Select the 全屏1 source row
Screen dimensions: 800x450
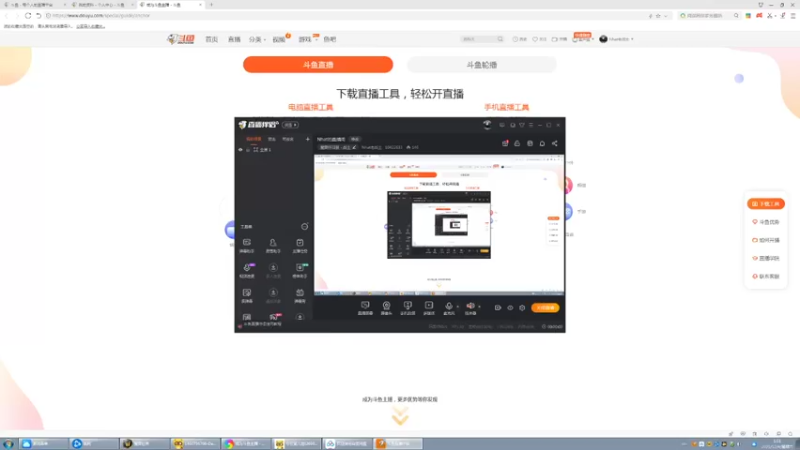tap(274, 150)
